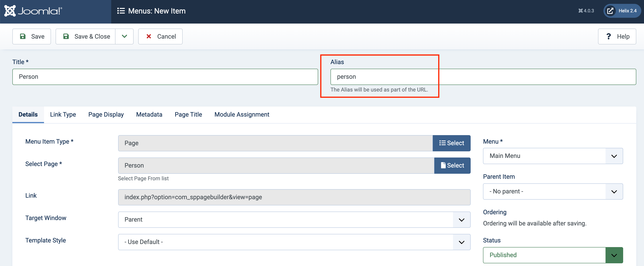This screenshot has width=644, height=266.
Task: Open the Main Menu dropdown
Action: pos(553,156)
